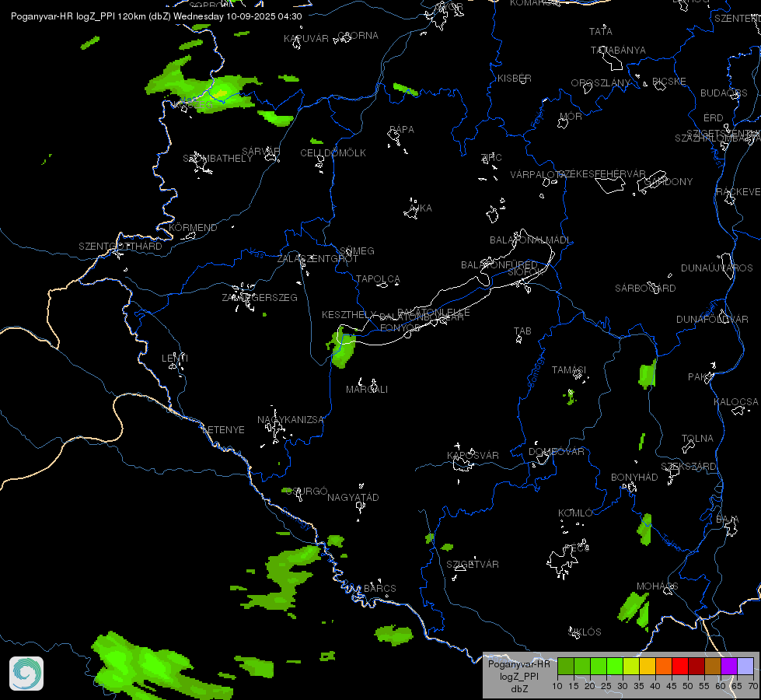Select the KISBÉR city label
The image size is (761, 700).
pyautogui.click(x=515, y=79)
